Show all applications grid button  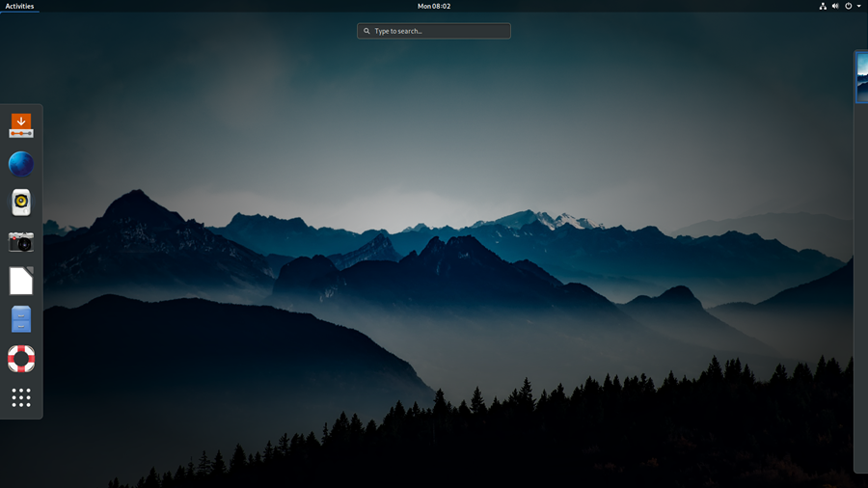[x=21, y=397]
